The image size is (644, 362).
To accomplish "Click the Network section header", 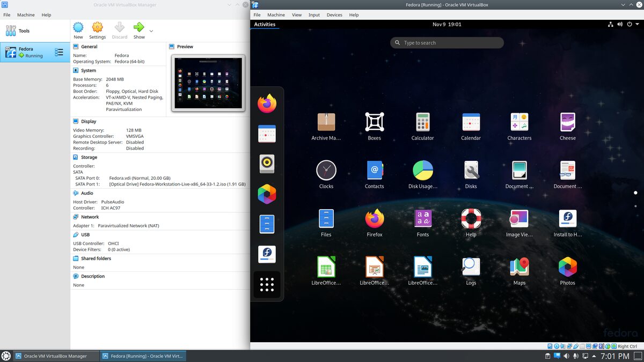I will click(90, 217).
